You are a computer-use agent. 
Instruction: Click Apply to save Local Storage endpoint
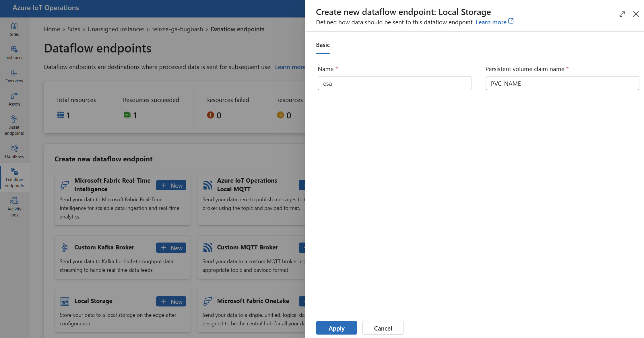[x=336, y=328]
